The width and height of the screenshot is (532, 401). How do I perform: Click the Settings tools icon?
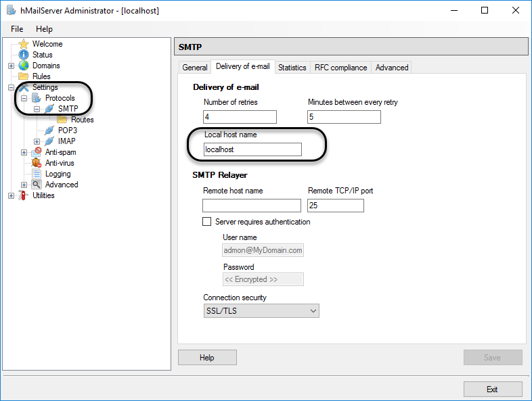tap(24, 87)
